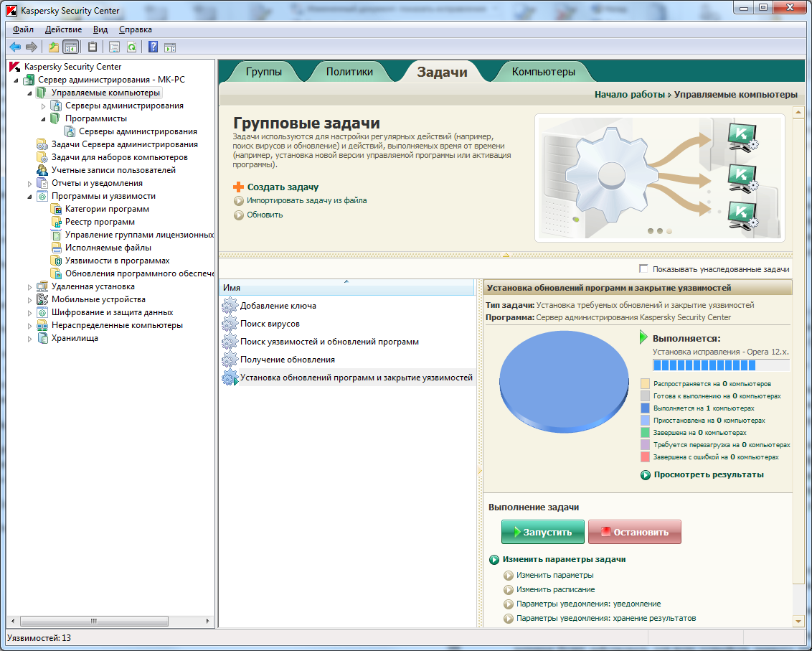This screenshot has height=651, width=812.
Task: Collapse the Программисты tree node
Action: 44,119
